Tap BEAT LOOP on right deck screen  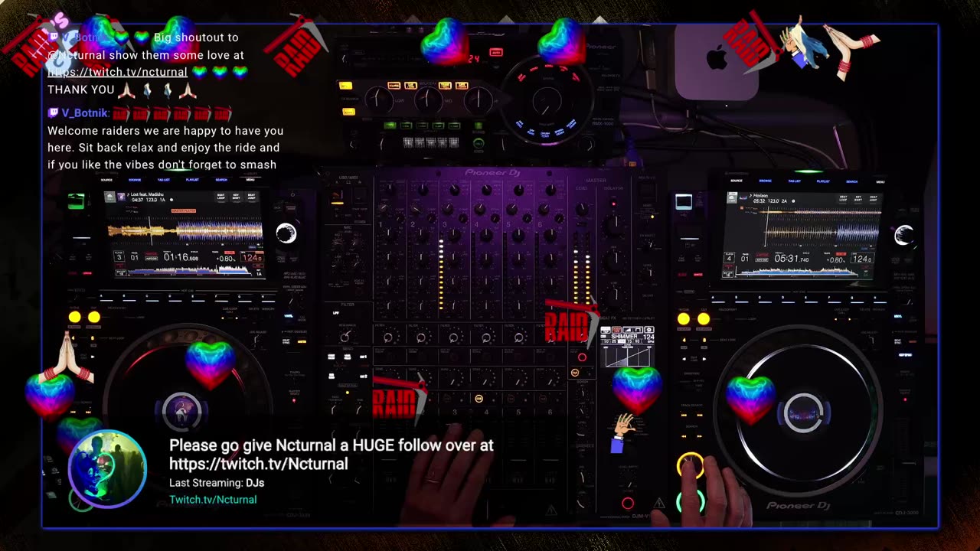coord(843,198)
